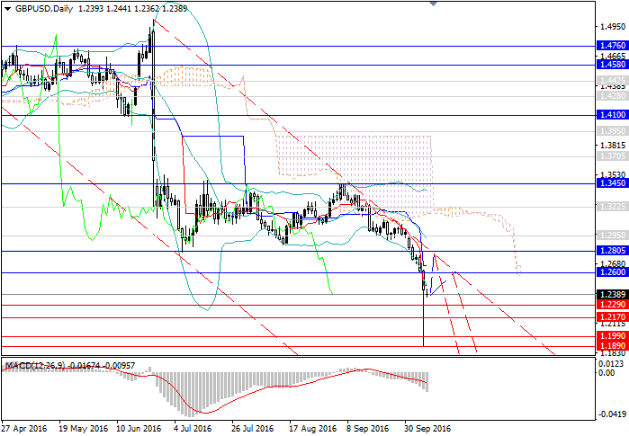Image resolution: width=629 pixels, height=436 pixels.
Task: Select the red 1.2170 support label
Action: (610, 318)
